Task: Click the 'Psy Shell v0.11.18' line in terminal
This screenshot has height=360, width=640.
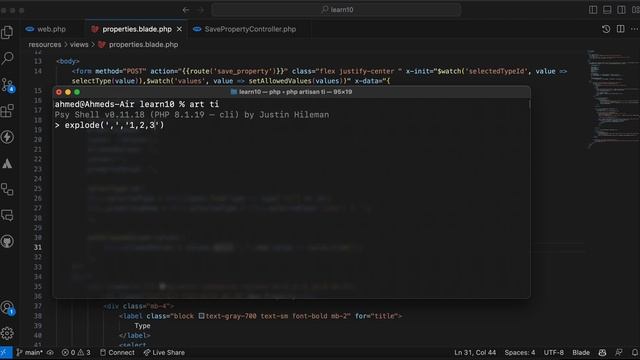Action: pyautogui.click(x=192, y=115)
